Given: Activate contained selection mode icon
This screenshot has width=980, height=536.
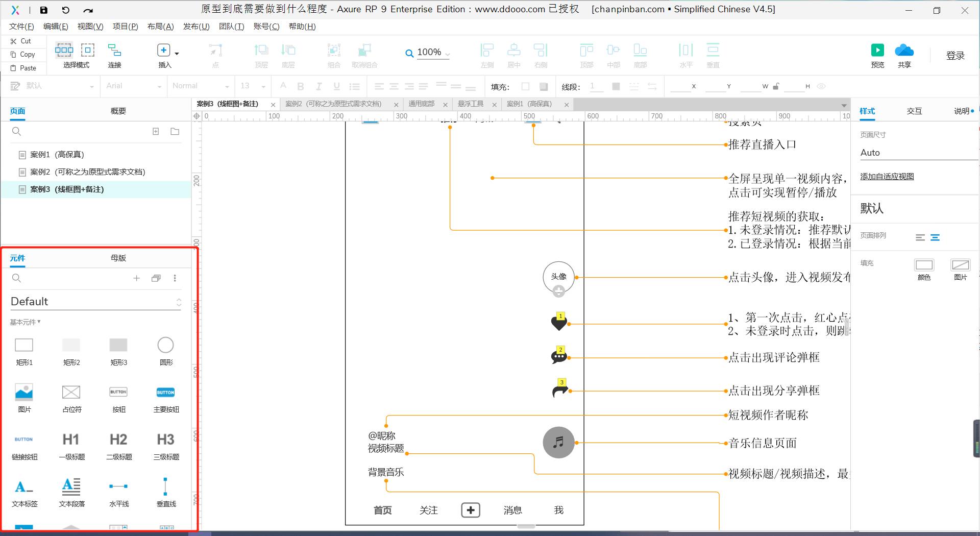Looking at the screenshot, I should click(88, 50).
